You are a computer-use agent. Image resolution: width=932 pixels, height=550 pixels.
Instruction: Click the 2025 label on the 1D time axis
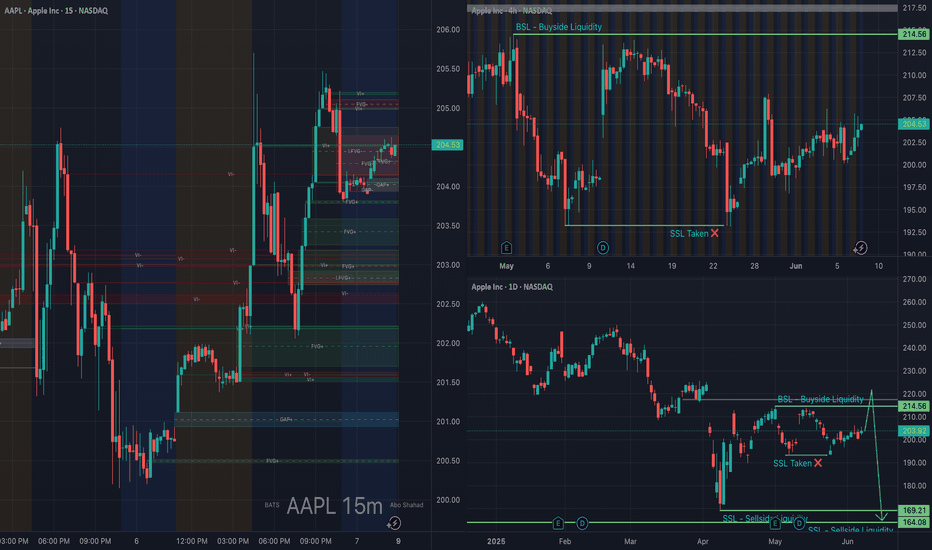496,541
